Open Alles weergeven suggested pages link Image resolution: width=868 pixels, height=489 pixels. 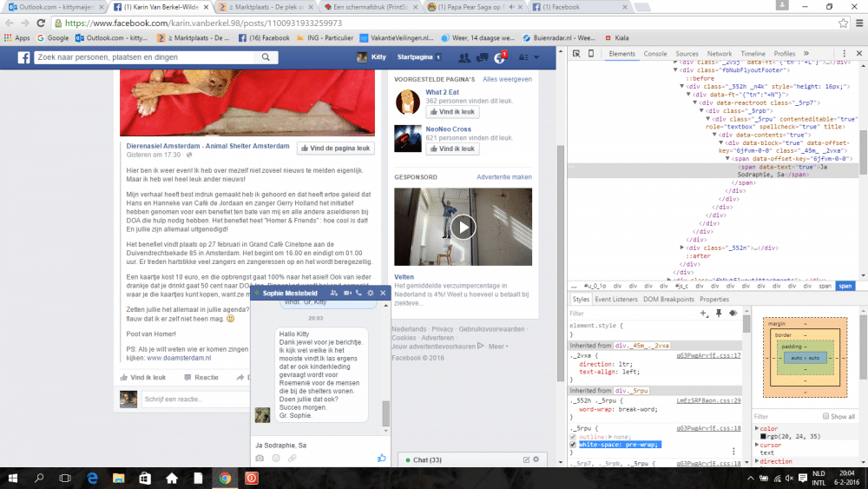507,79
